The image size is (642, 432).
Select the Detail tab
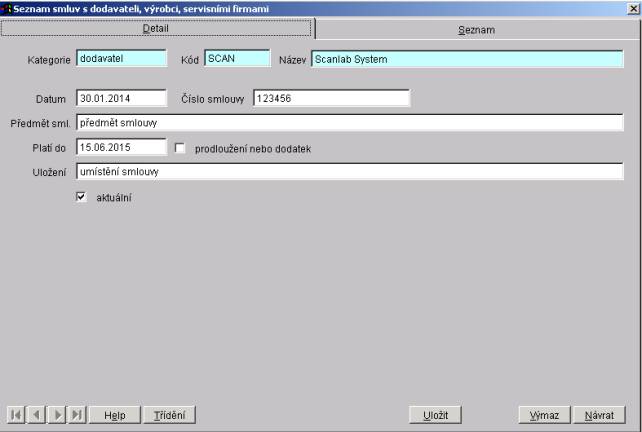point(156,30)
